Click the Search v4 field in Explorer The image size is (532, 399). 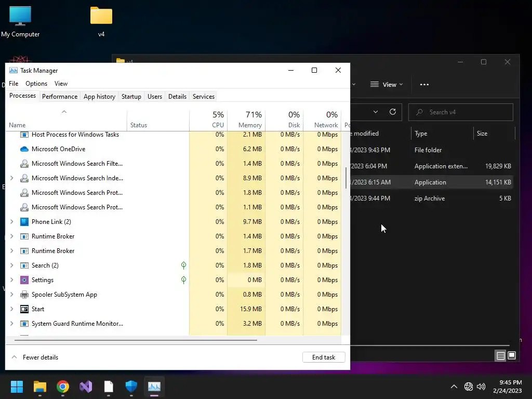[x=461, y=112]
